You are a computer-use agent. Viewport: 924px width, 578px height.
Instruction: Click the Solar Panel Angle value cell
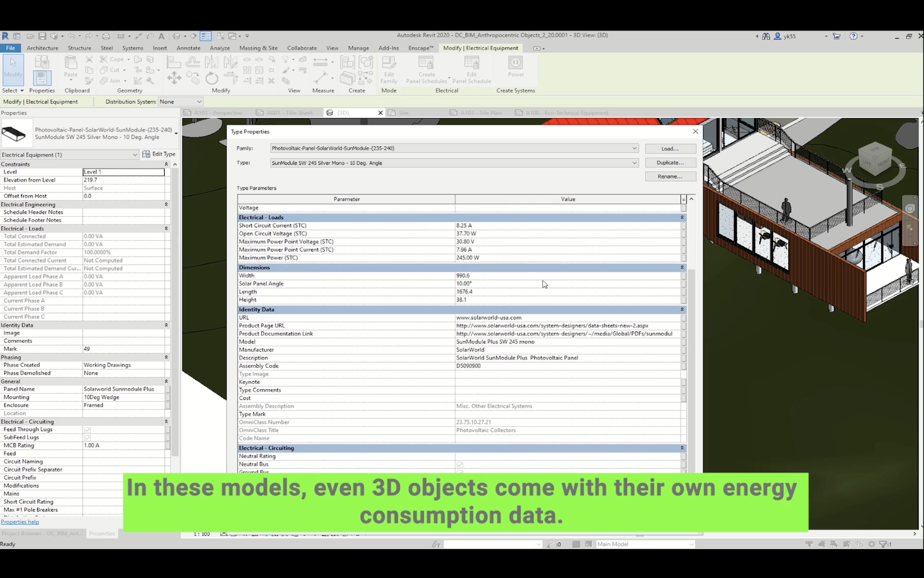(568, 284)
